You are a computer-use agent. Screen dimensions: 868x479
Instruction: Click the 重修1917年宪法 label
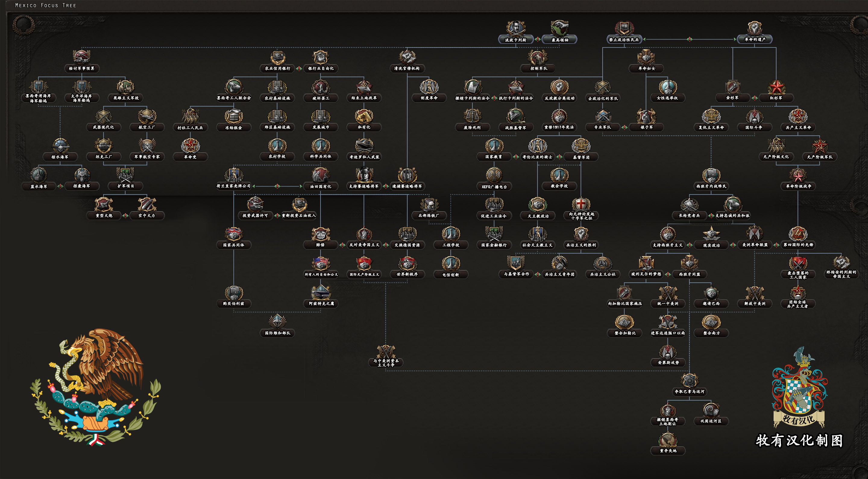click(x=559, y=128)
